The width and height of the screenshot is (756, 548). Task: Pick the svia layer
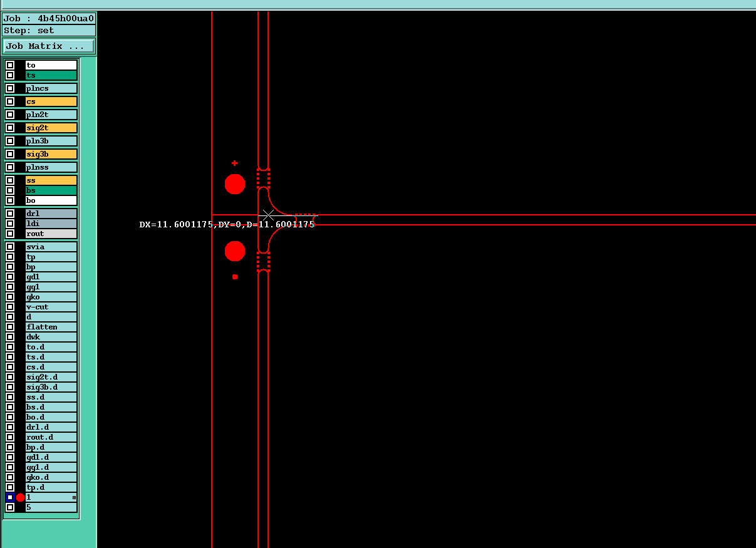[51, 247]
